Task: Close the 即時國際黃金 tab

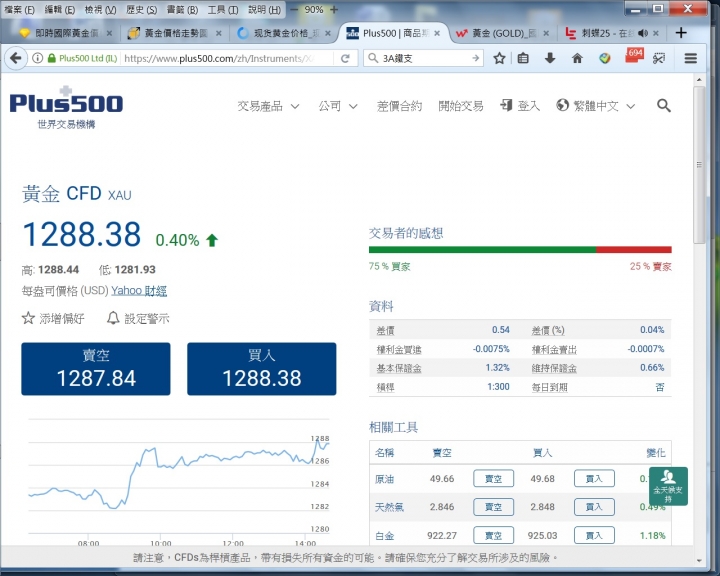Action: (109, 33)
